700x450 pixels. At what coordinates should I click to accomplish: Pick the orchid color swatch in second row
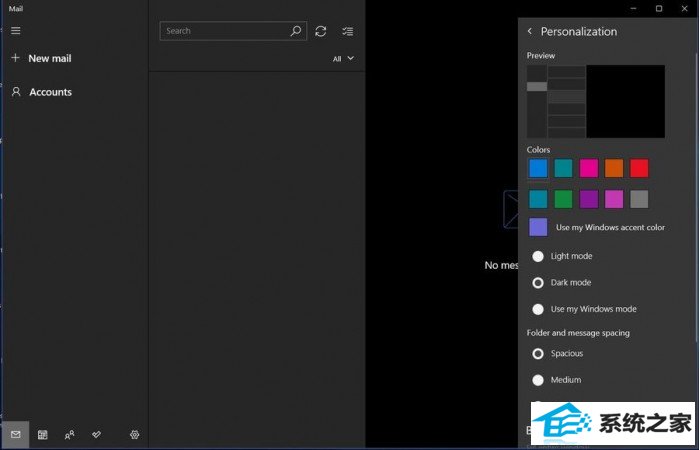(614, 199)
